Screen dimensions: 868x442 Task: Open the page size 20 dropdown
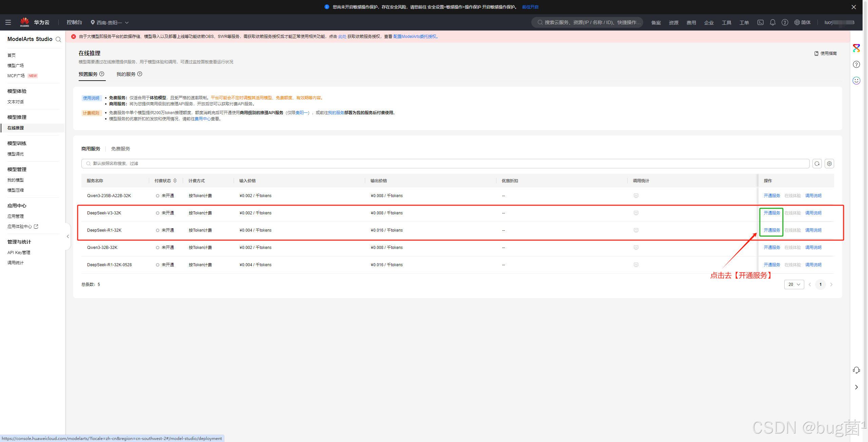tap(794, 285)
